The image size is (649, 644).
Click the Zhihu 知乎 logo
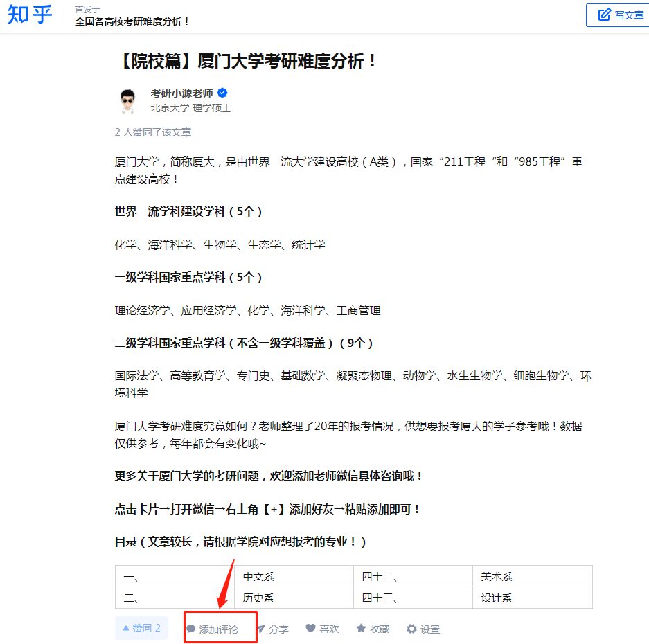point(30,15)
